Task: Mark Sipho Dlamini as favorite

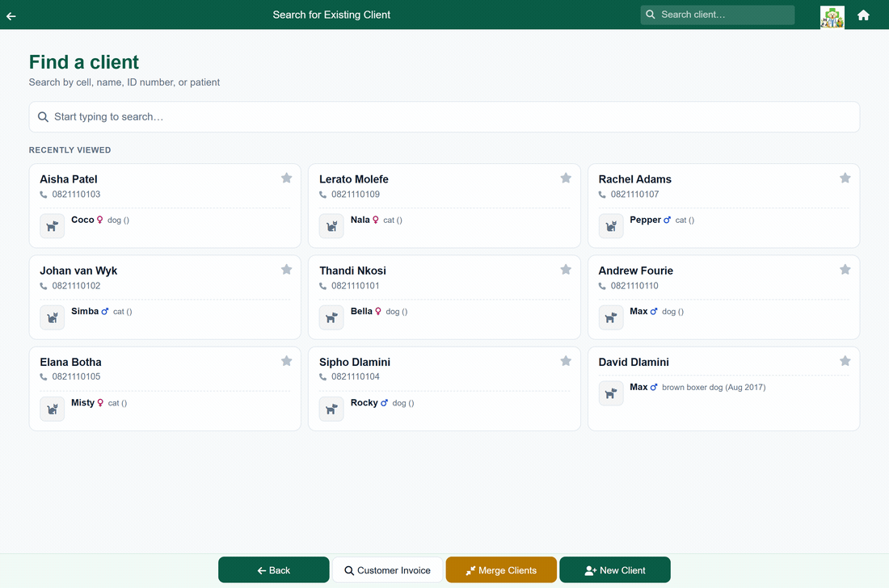Action: click(x=565, y=361)
